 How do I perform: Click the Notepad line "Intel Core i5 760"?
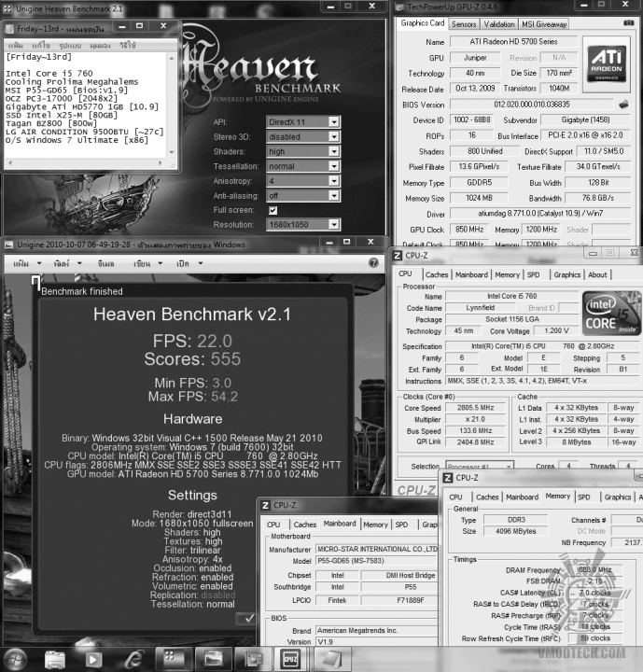point(49,74)
